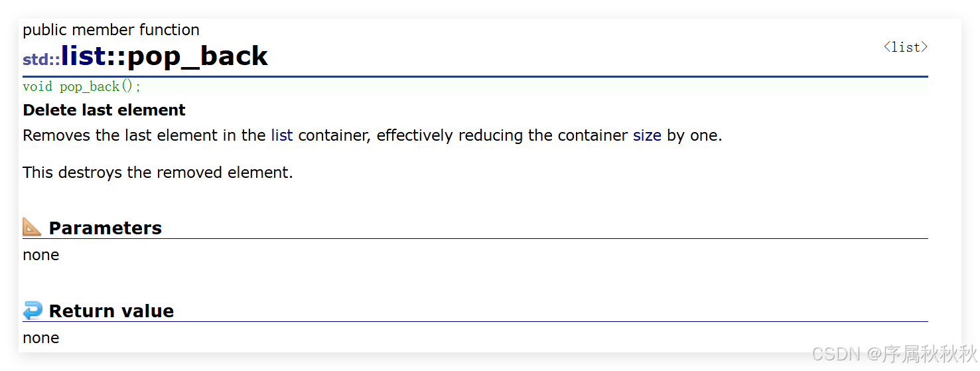Image resolution: width=980 pixels, height=371 pixels.
Task: Click 'list' in the page title
Action: (x=84, y=56)
